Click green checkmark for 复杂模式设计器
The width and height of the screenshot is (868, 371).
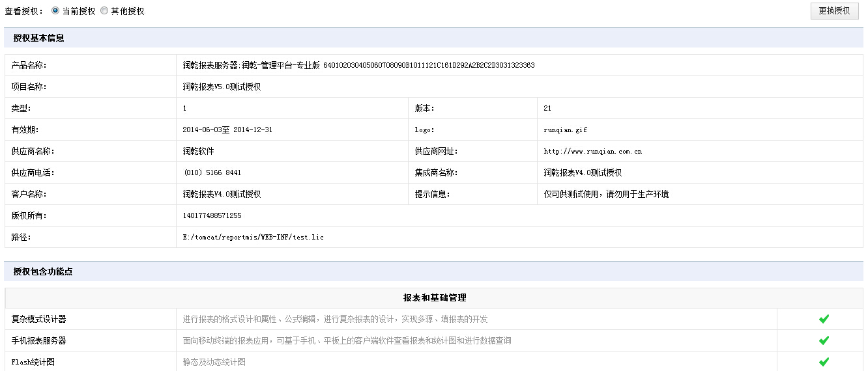pyautogui.click(x=824, y=319)
